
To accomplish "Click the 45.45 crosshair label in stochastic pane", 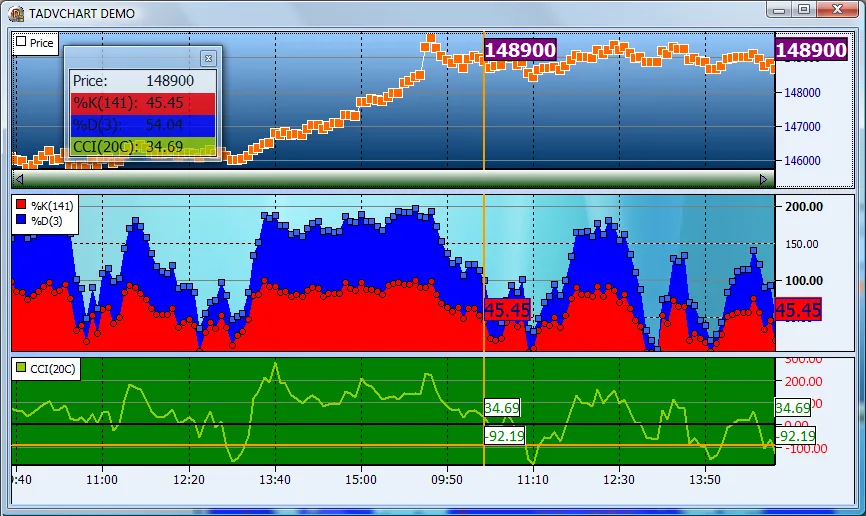I will 508,309.
